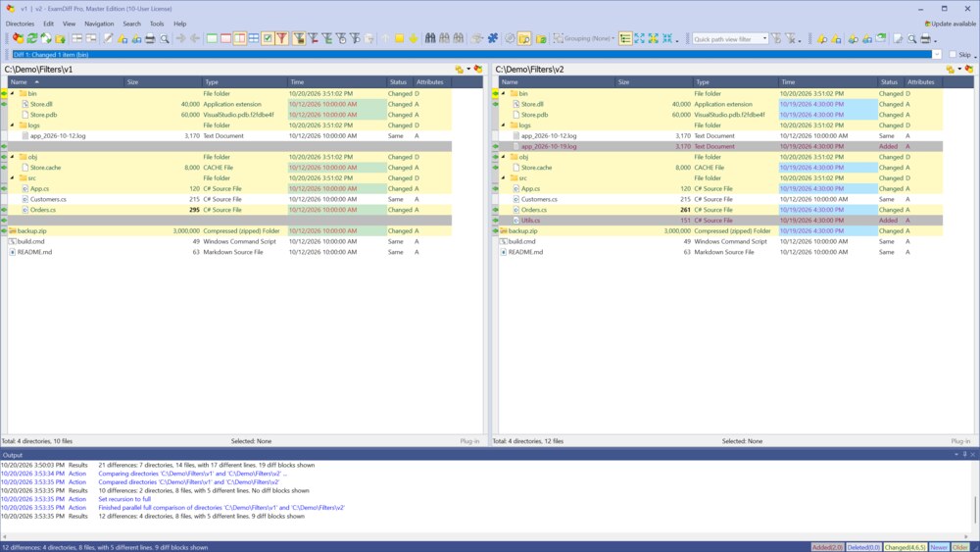Open browse dropdown arrow for v1 path
Image resolution: width=980 pixels, height=552 pixels.
point(468,69)
